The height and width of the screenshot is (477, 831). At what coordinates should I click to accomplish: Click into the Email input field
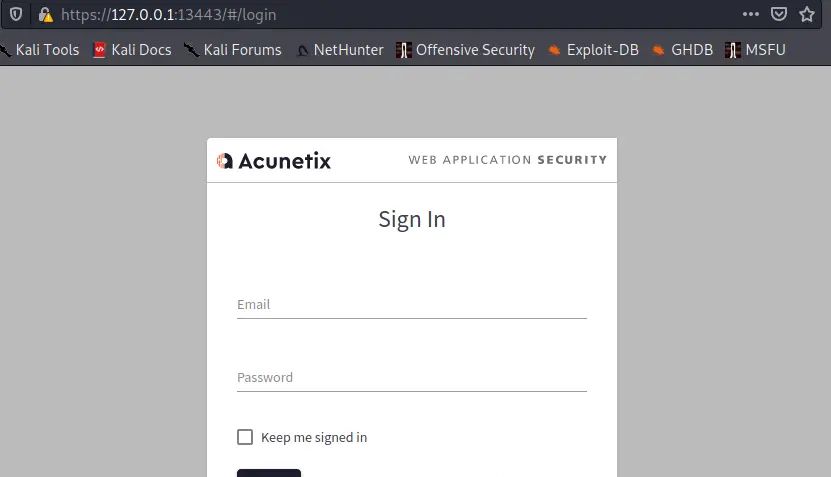point(411,305)
